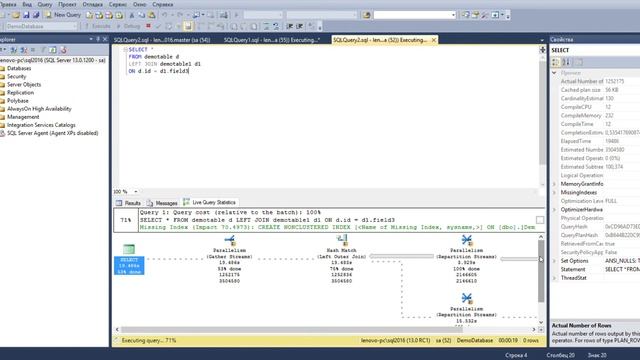The height and width of the screenshot is (360, 640).
Task: Click the Save icon in toolbar
Action: click(x=26, y=15)
